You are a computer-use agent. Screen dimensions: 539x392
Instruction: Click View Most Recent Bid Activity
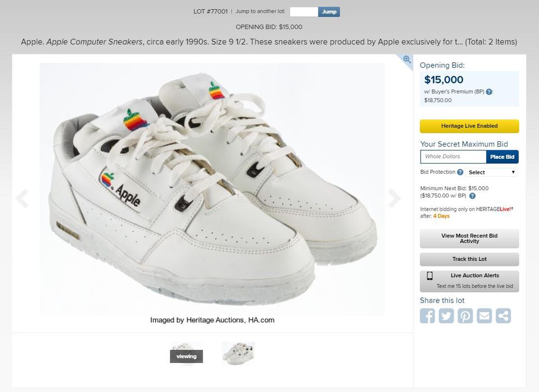coord(469,238)
